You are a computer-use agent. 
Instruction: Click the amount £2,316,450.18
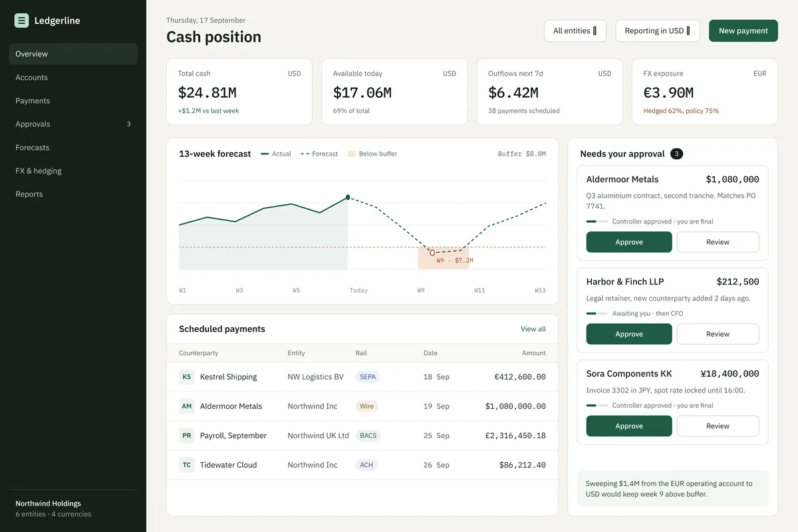[515, 436]
